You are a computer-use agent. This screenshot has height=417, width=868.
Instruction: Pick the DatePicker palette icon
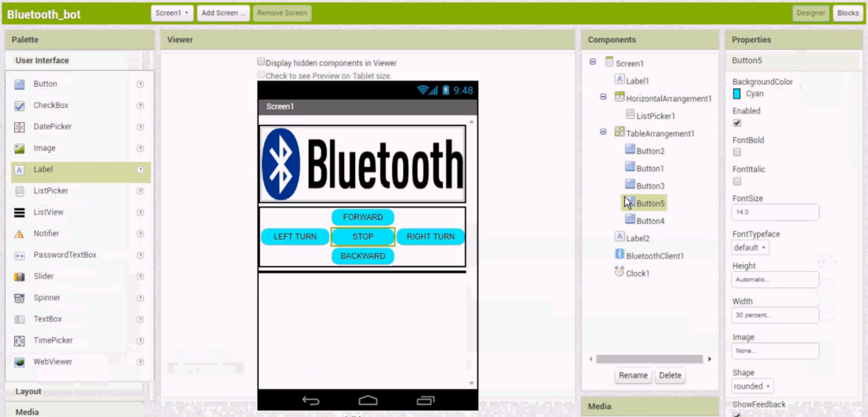(x=20, y=127)
